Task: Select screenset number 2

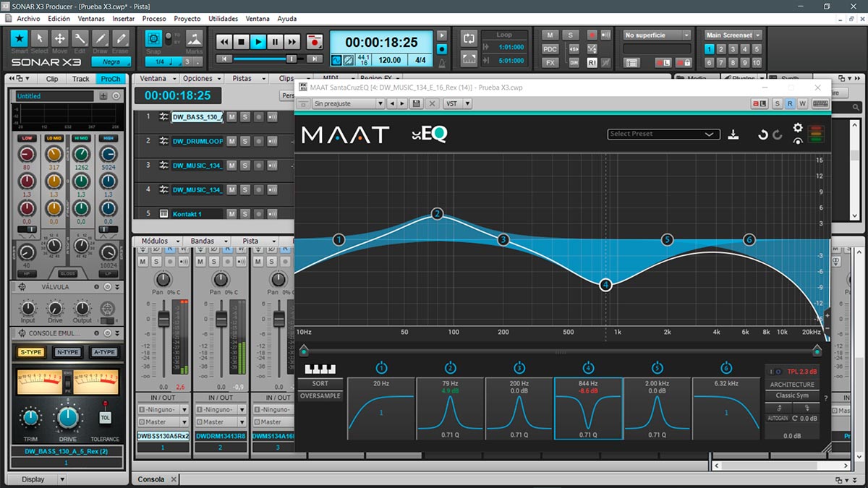Action: (x=722, y=49)
